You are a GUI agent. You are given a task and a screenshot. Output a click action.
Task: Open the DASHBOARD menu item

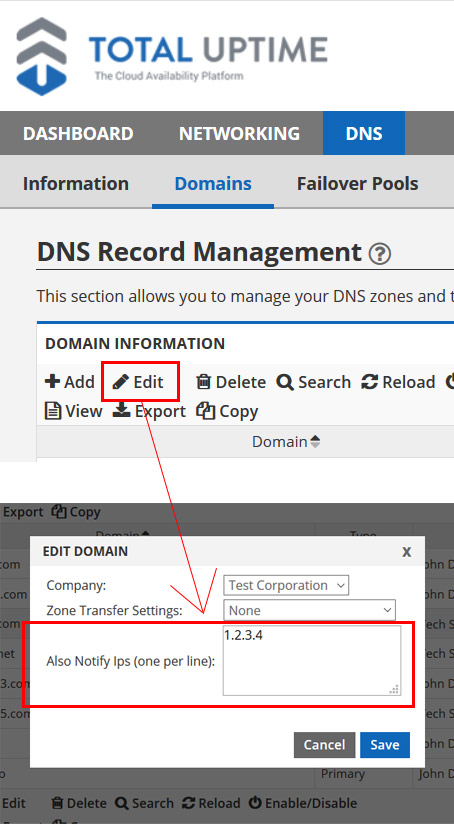pos(78,133)
